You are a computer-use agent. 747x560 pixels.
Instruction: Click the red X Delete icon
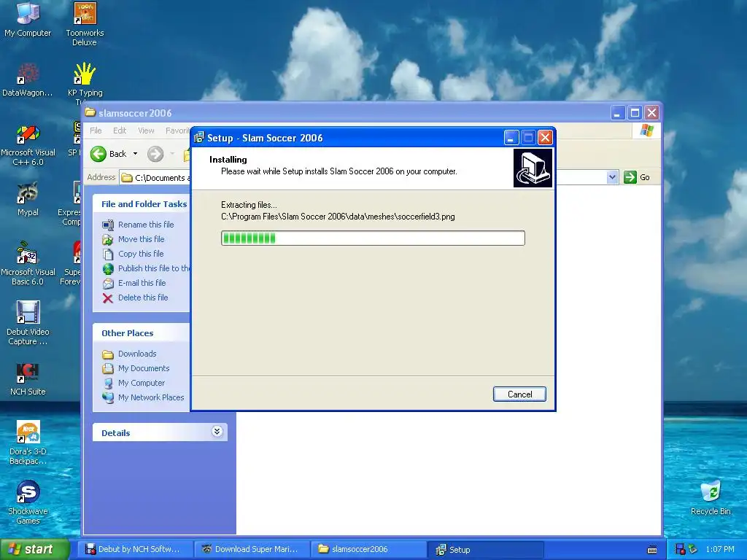[x=108, y=298]
